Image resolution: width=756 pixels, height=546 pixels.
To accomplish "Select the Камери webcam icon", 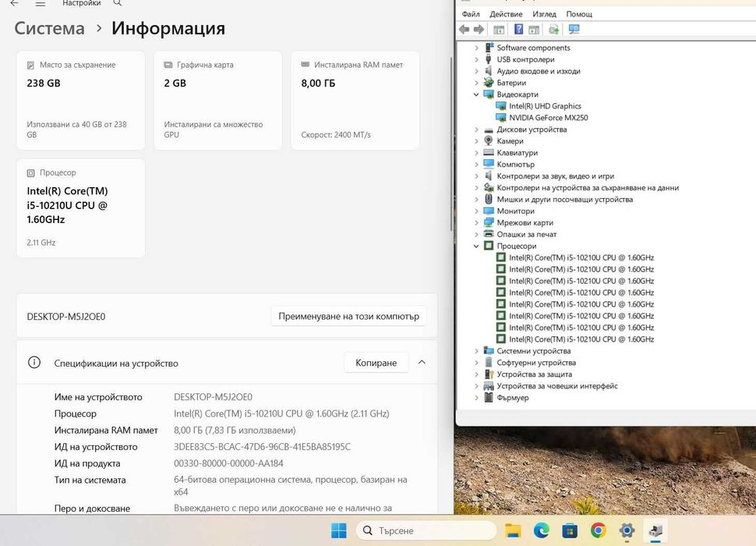I will [489, 141].
